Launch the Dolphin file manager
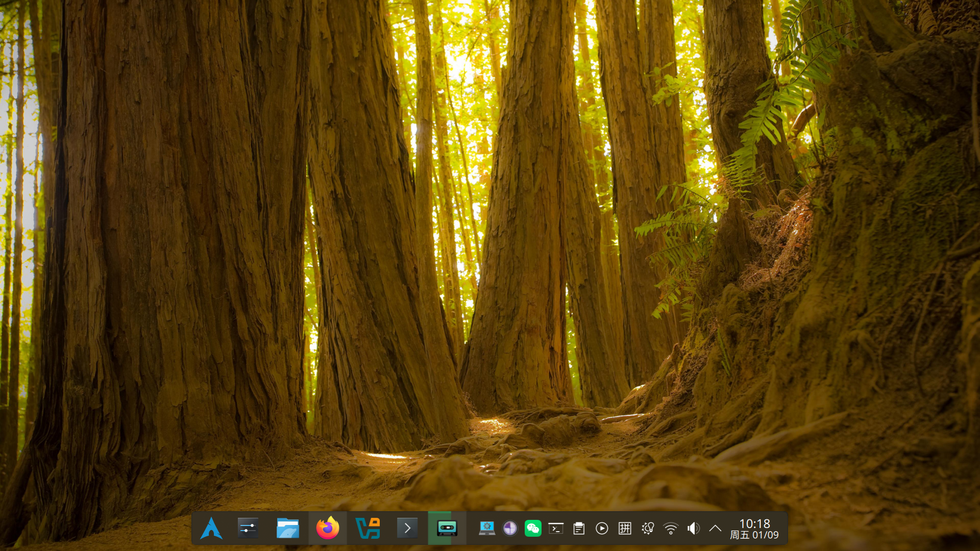Image resolution: width=980 pixels, height=551 pixels. coord(287,528)
